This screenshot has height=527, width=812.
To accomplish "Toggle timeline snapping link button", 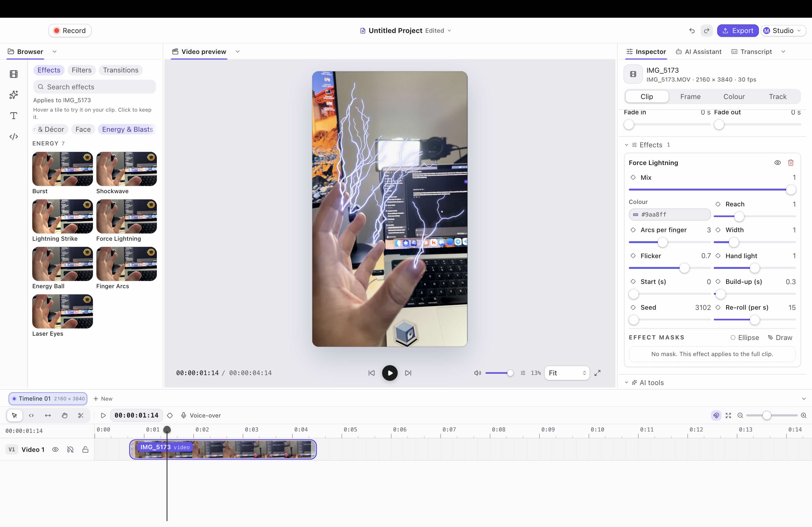I will coord(716,415).
